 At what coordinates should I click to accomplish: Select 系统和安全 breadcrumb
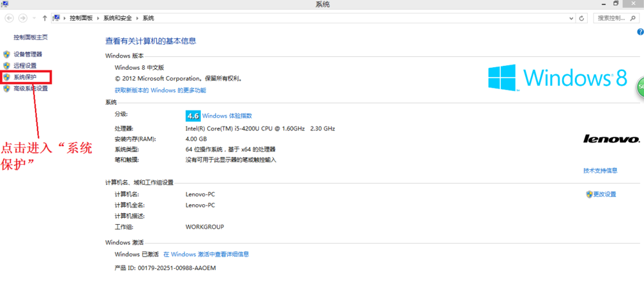117,19
